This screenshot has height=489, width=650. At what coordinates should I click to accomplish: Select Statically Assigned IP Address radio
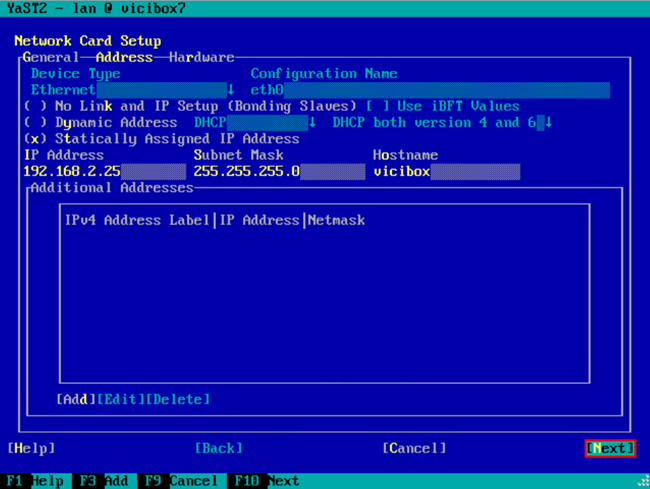point(162,139)
